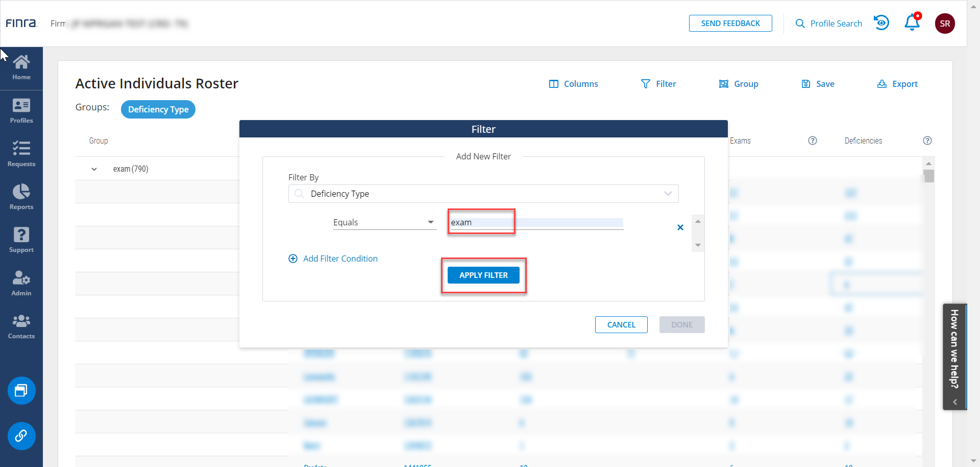Click the APPLY FILTER button

pyautogui.click(x=483, y=275)
